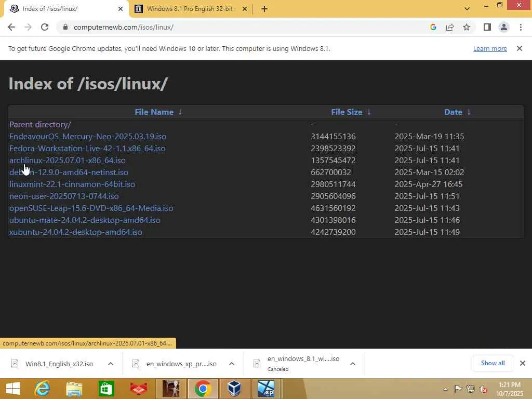Image resolution: width=532 pixels, height=399 pixels.
Task: Close the Windows 8.1 Pro English tab
Action: (x=245, y=9)
